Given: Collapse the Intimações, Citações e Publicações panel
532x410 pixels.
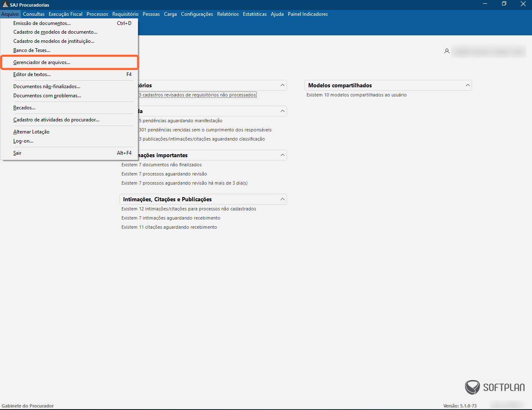Looking at the screenshot, I should coord(282,199).
